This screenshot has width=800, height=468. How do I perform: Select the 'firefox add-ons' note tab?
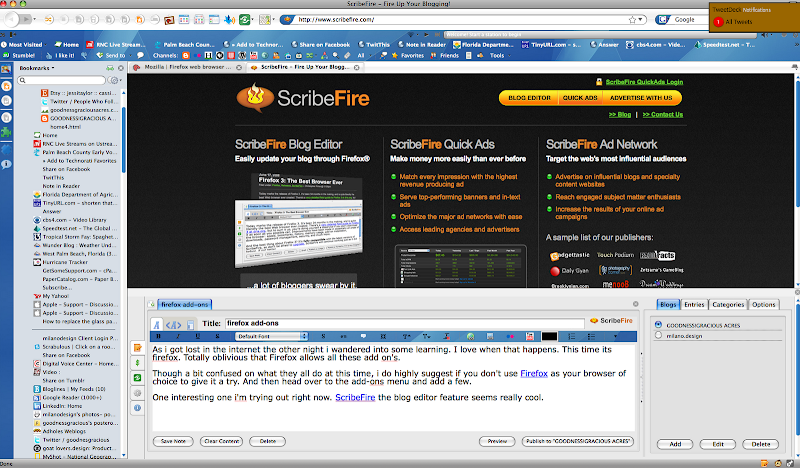pyautogui.click(x=184, y=304)
